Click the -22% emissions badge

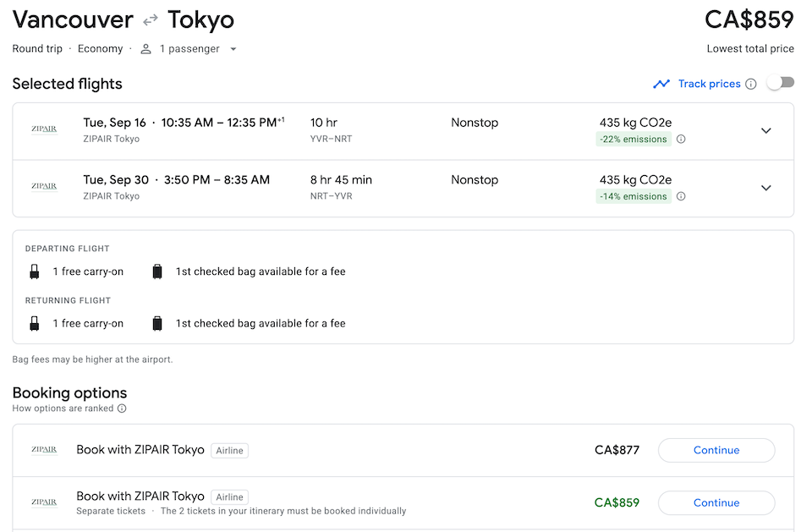634,139
